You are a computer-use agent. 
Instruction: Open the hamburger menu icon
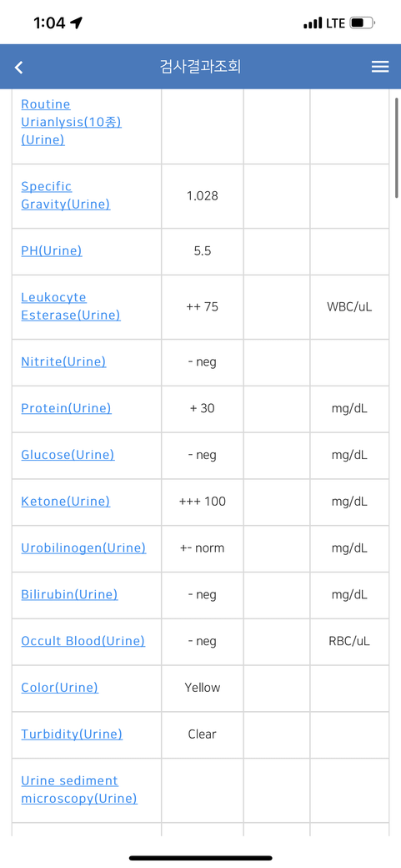[380, 67]
